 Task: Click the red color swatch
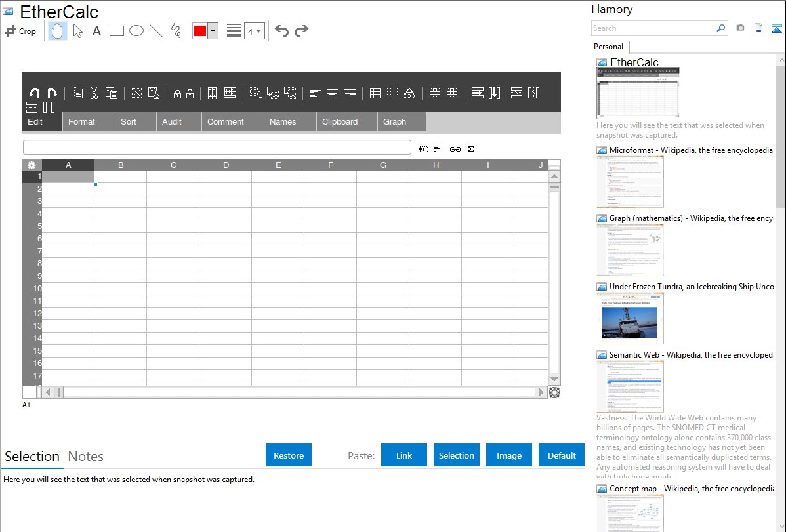pos(200,31)
